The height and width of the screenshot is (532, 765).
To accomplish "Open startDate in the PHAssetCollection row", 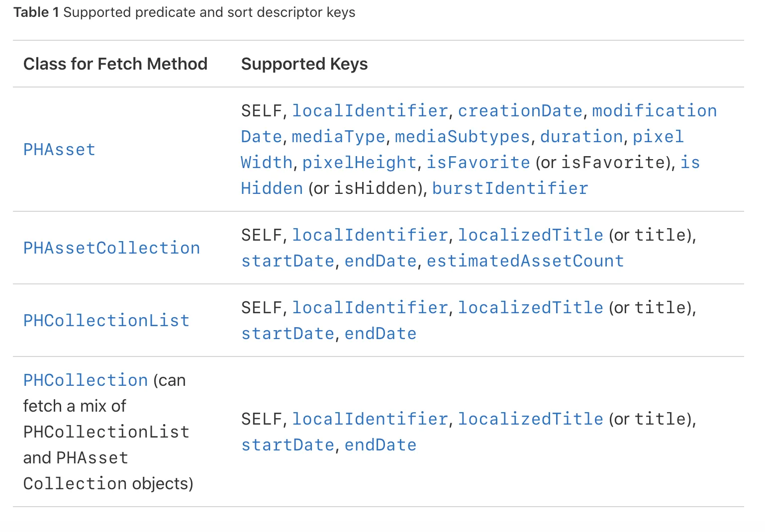I will click(x=287, y=261).
